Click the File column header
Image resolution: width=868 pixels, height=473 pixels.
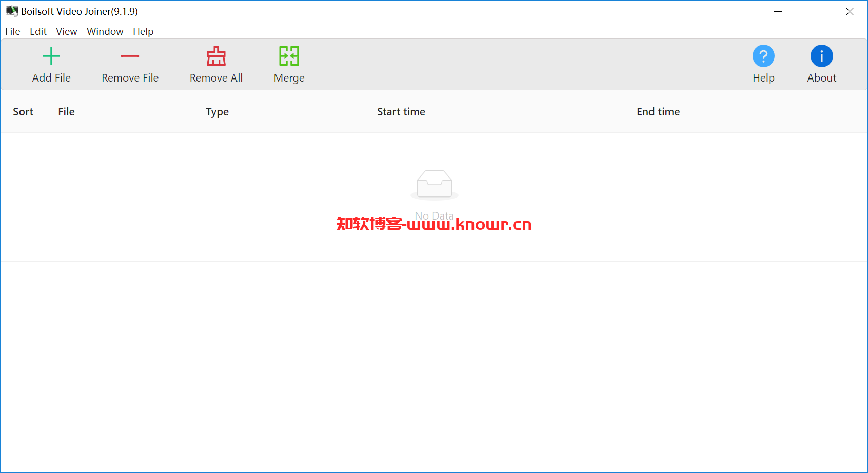[x=66, y=112]
